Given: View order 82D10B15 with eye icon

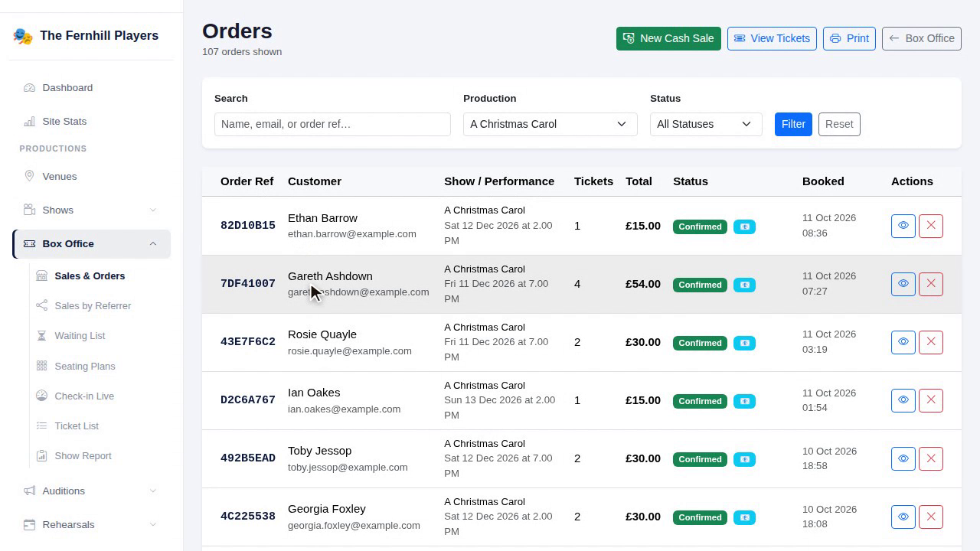Looking at the screenshot, I should [x=903, y=226].
